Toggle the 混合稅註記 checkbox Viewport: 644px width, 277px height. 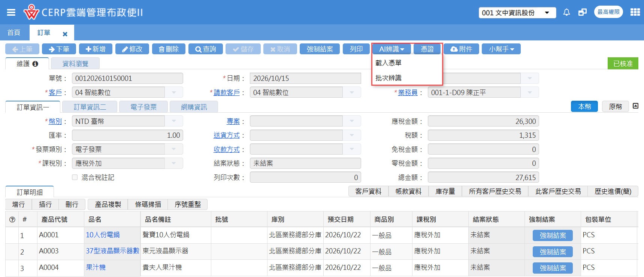click(x=75, y=177)
